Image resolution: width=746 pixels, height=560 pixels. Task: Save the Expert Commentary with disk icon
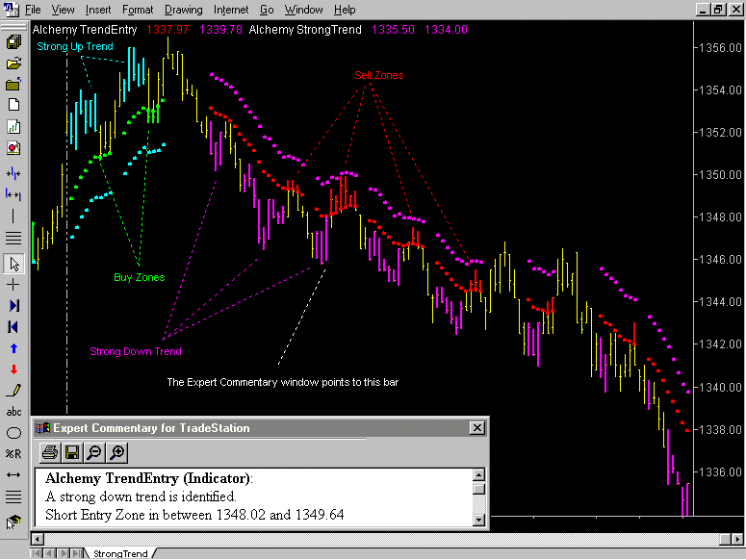pyautogui.click(x=72, y=452)
